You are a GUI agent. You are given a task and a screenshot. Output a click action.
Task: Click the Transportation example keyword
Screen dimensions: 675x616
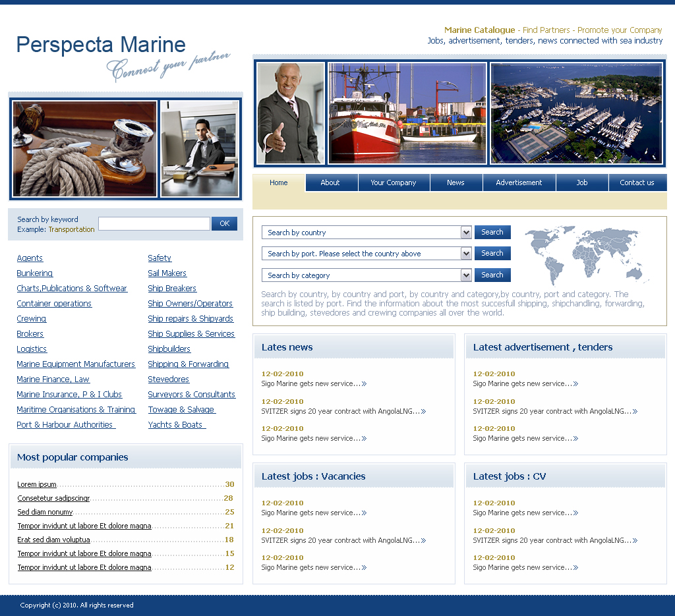tap(71, 229)
